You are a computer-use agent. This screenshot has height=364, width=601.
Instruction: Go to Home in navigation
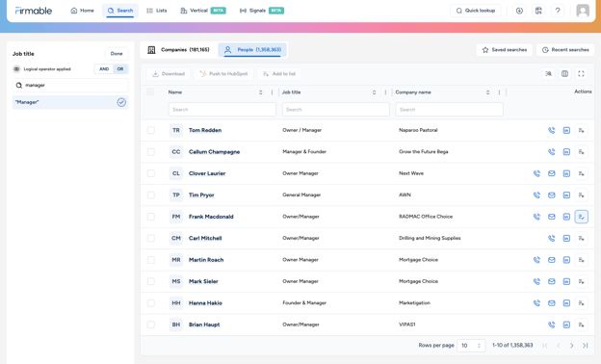(83, 11)
